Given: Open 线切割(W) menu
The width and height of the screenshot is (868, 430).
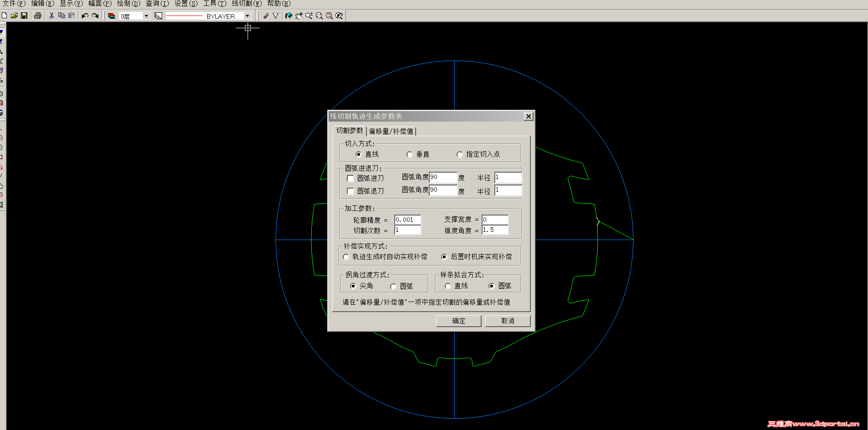Looking at the screenshot, I should (247, 4).
